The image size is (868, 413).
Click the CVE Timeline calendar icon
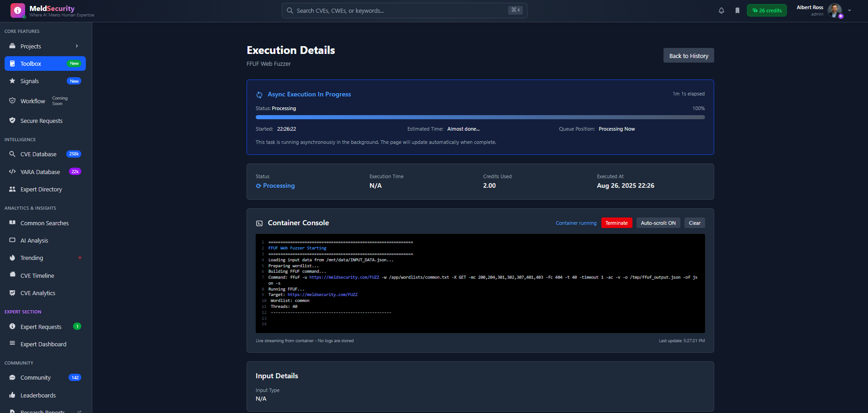(12, 275)
